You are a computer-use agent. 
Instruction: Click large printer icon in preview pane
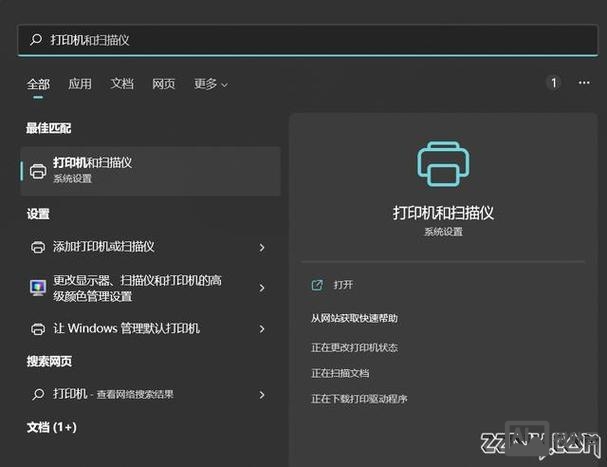[443, 164]
